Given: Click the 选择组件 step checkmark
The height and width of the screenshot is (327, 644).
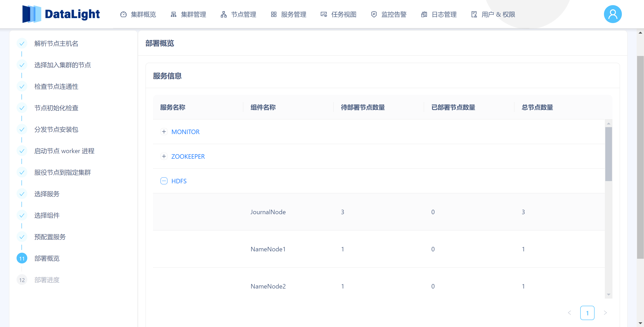Looking at the screenshot, I should coord(22,215).
